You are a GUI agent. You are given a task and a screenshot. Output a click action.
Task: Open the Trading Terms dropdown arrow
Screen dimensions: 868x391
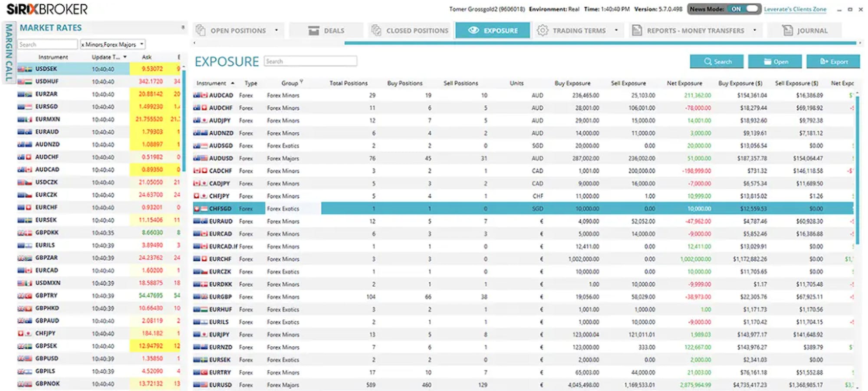616,30
